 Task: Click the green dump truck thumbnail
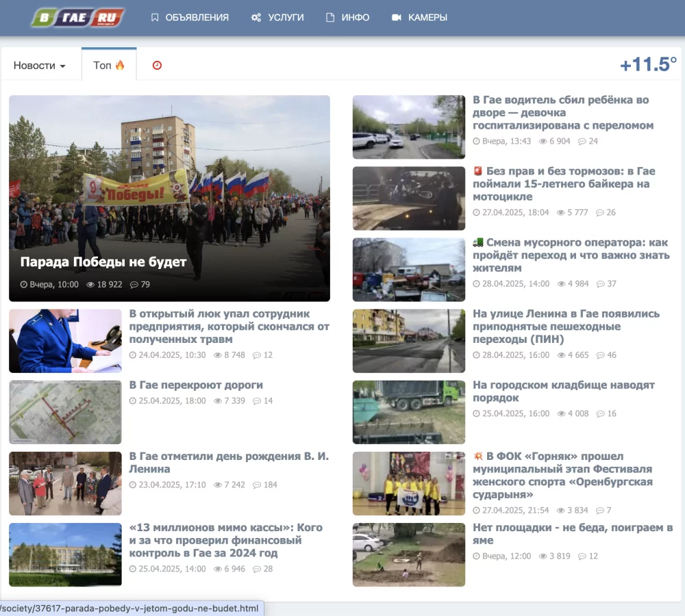tap(409, 412)
